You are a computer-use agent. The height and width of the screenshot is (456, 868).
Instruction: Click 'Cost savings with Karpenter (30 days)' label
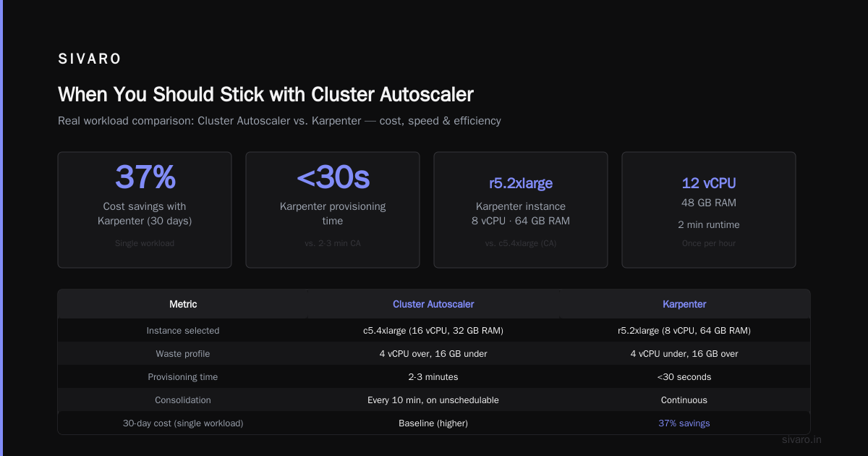(x=145, y=214)
